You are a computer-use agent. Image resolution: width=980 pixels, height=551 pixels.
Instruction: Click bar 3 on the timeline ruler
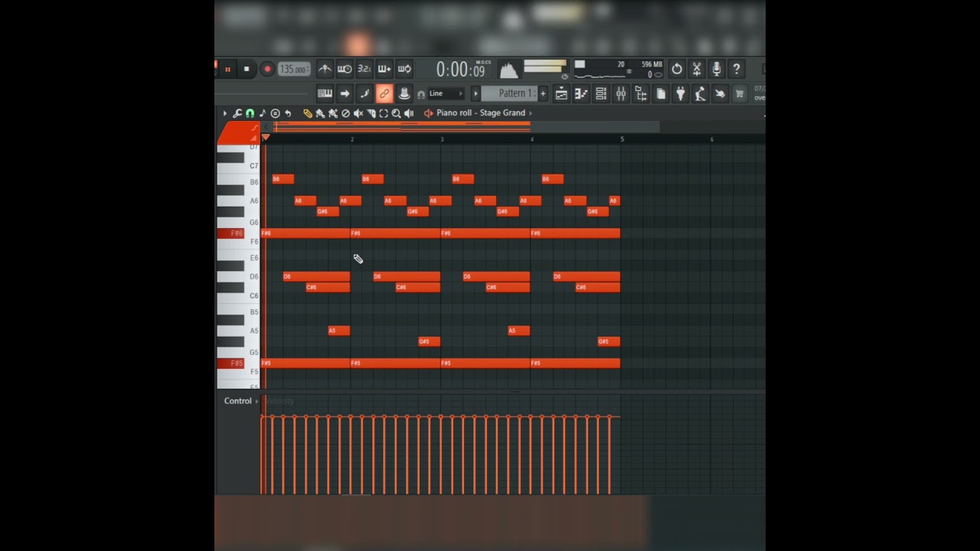click(x=442, y=139)
